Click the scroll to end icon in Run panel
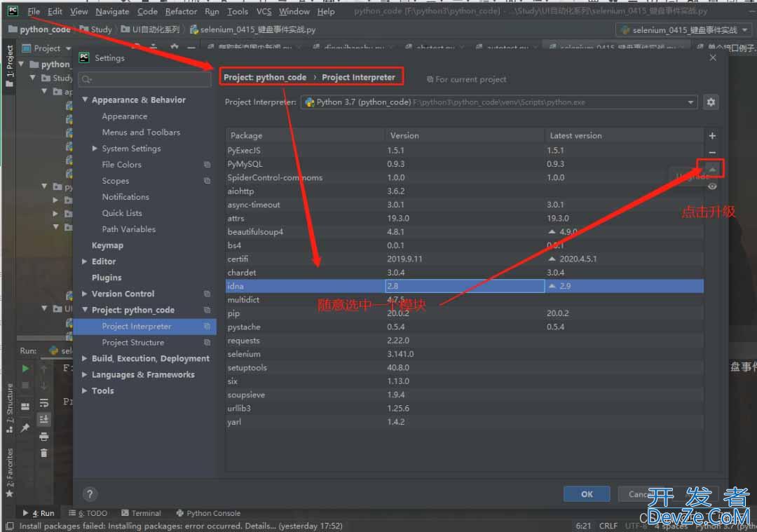Viewport: 757px width, 532px height. (44, 419)
